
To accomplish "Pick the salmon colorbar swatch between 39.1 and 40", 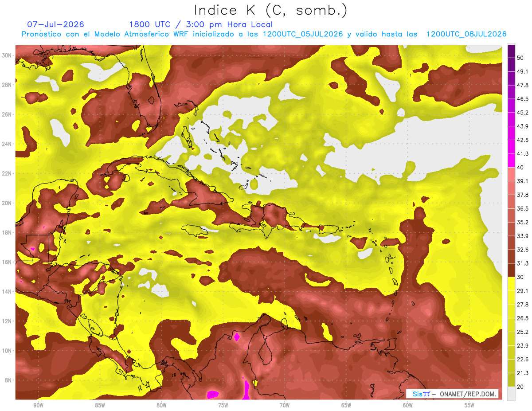I will coord(511,174).
